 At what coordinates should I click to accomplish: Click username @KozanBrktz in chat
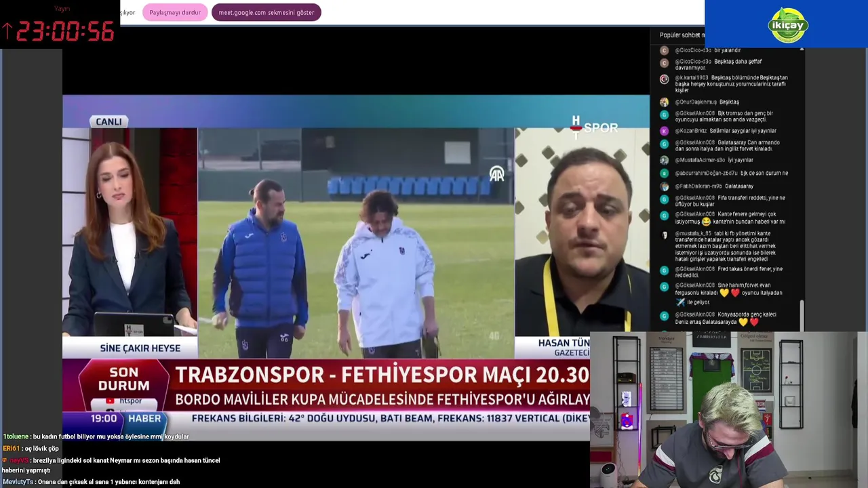tap(690, 131)
